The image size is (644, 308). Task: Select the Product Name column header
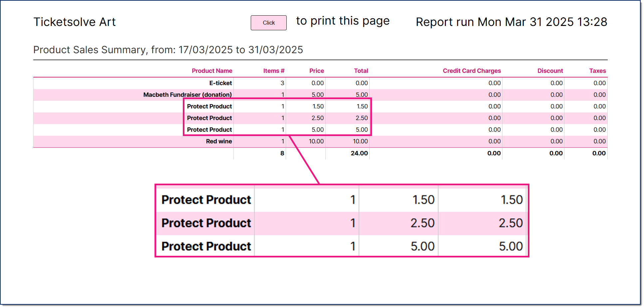coord(212,71)
